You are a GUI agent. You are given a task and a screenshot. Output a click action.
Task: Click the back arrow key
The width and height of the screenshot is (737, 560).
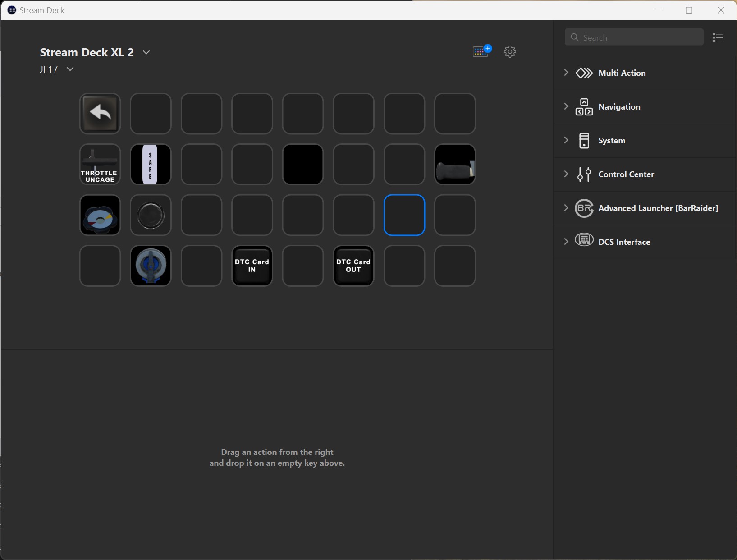click(x=100, y=114)
